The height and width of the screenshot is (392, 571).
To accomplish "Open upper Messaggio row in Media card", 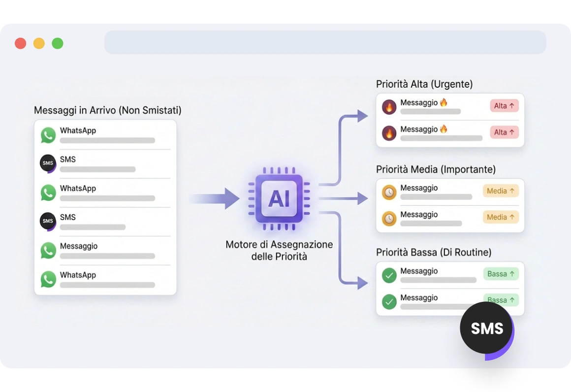I will (450, 192).
